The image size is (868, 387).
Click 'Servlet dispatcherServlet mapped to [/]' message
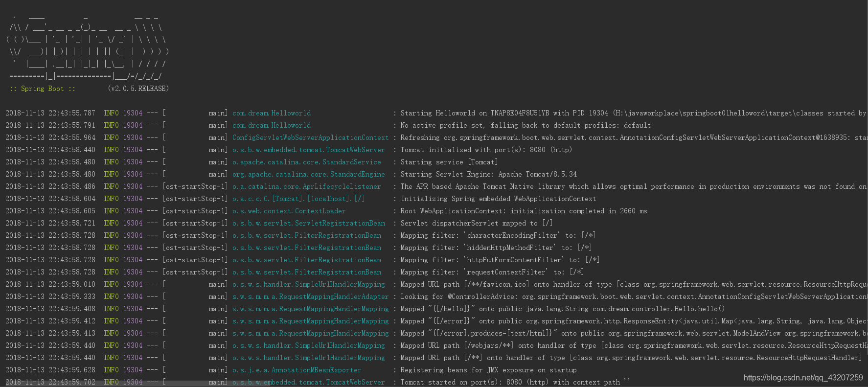[477, 223]
